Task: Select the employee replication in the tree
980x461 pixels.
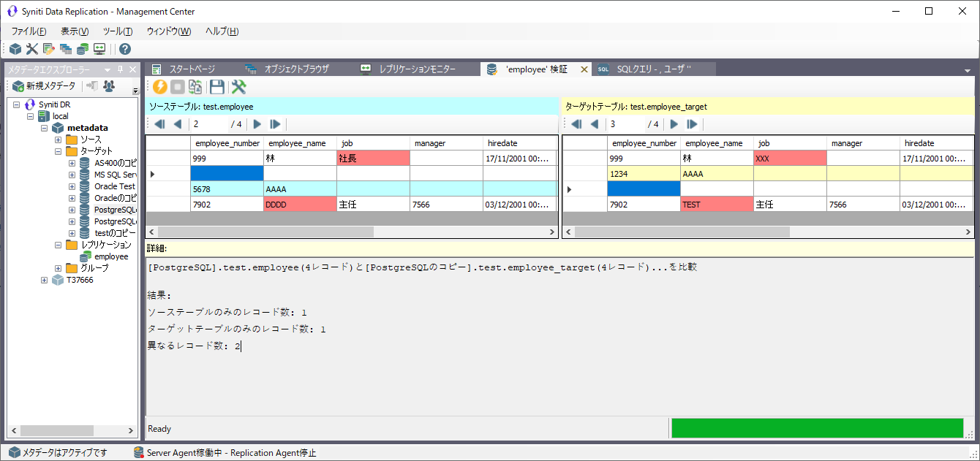Action: 111,256
